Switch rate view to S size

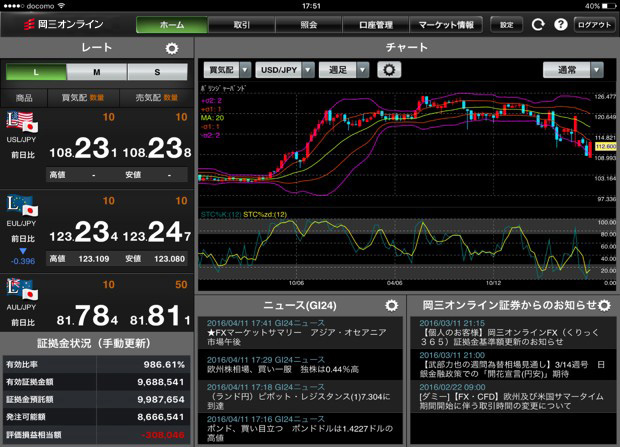tap(157, 72)
